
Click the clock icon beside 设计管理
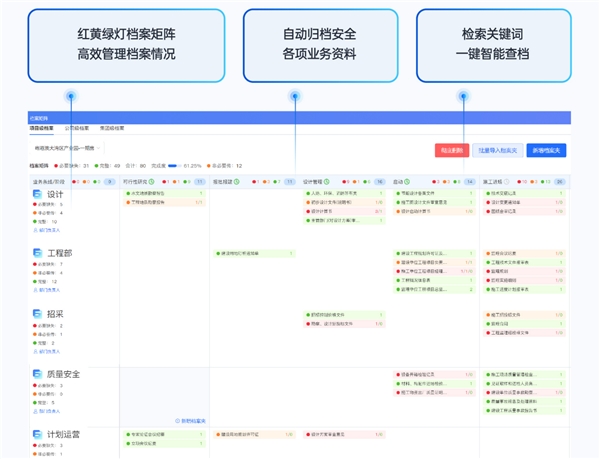click(x=326, y=182)
